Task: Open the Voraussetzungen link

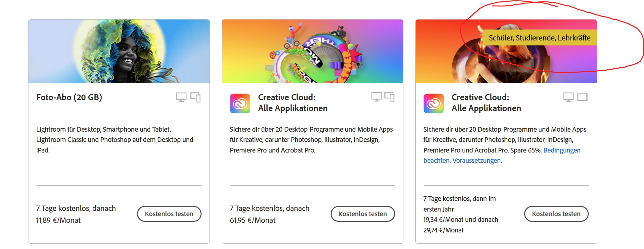Action: point(477,160)
